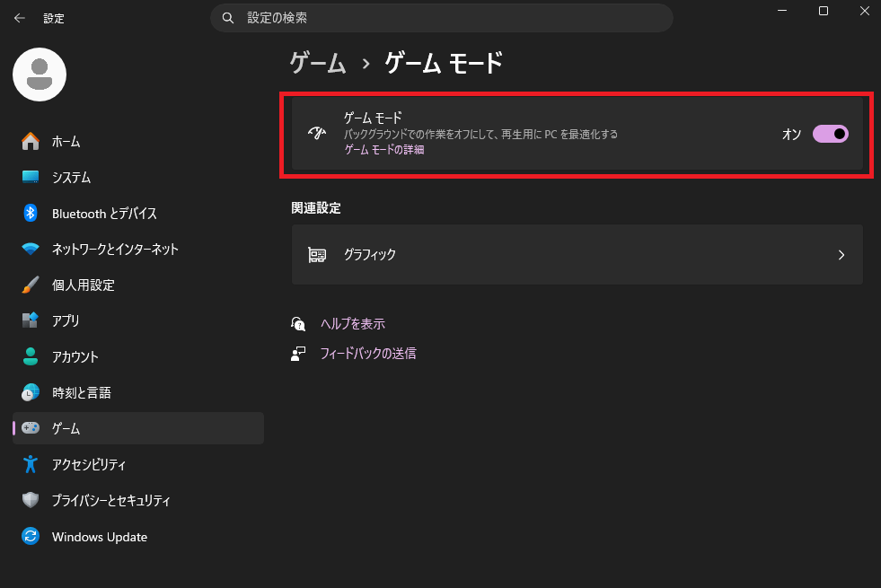The width and height of the screenshot is (881, 588).
Task: Click the Home house icon in sidebar
Action: tap(31, 141)
